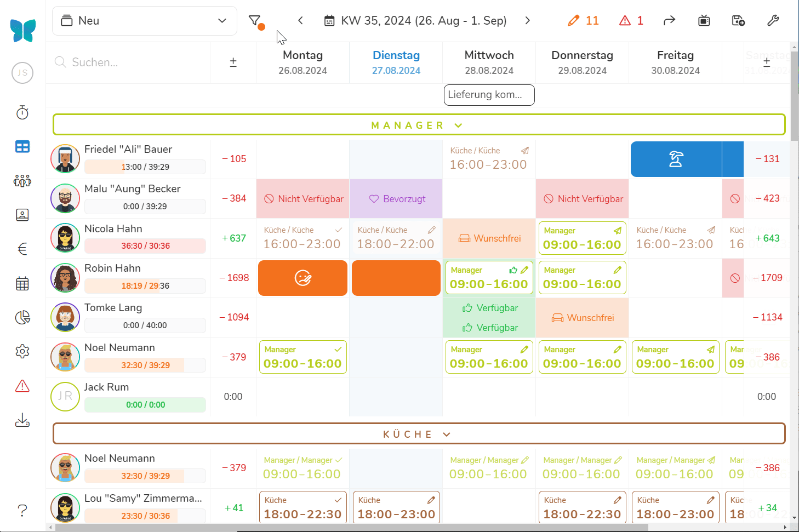Click the filter funnel icon
The image size is (799, 532).
tap(255, 21)
